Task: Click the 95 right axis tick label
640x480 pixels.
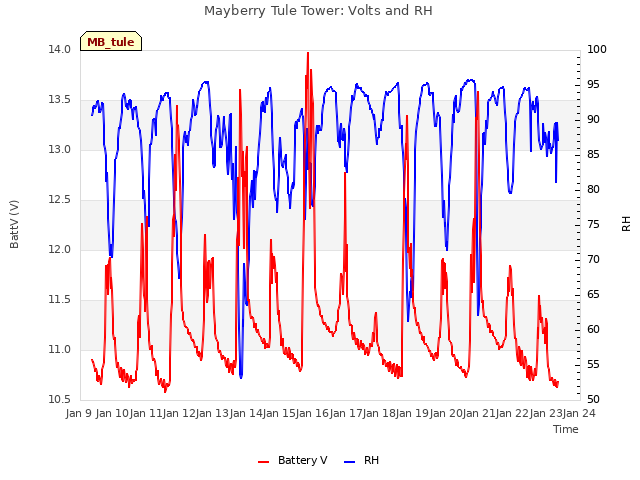Action: click(x=593, y=84)
